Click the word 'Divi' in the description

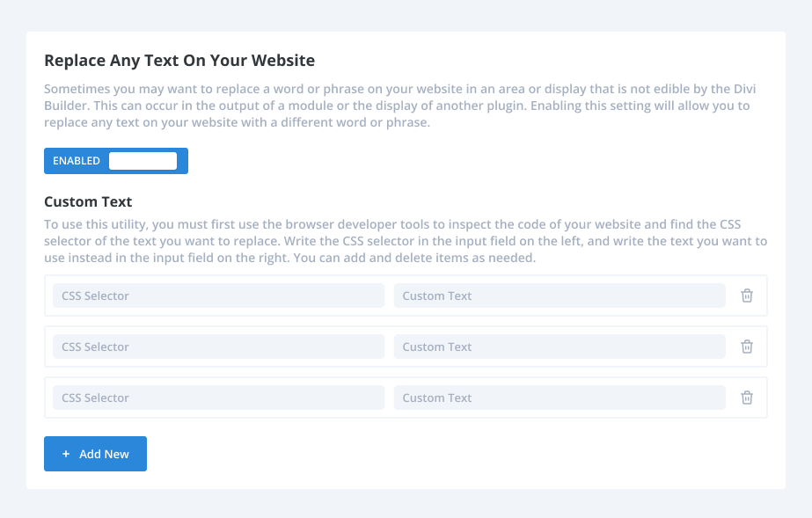(x=744, y=89)
